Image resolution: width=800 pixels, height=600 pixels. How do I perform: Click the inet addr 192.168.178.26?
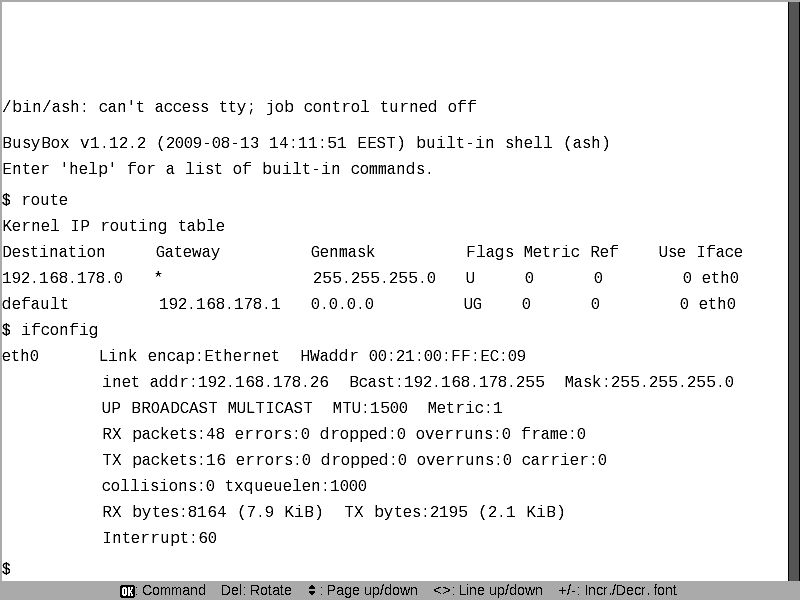(x=263, y=382)
